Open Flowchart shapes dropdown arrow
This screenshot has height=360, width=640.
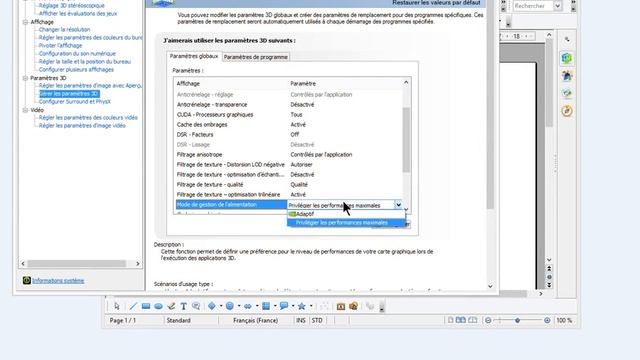point(275,306)
